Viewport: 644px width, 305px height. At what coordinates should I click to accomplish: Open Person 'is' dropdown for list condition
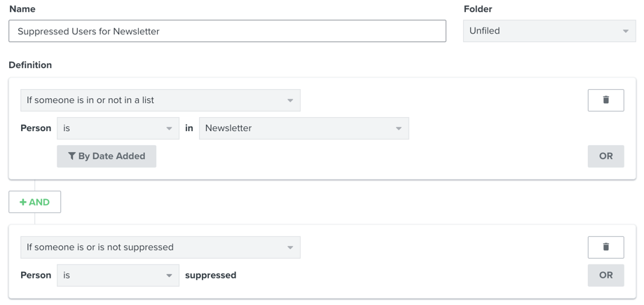tap(118, 128)
